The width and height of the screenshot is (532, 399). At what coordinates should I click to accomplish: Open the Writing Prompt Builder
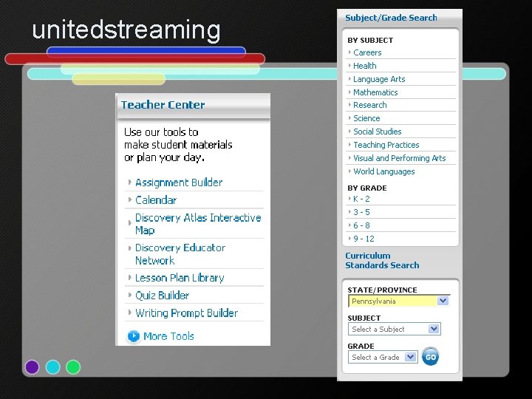(187, 313)
